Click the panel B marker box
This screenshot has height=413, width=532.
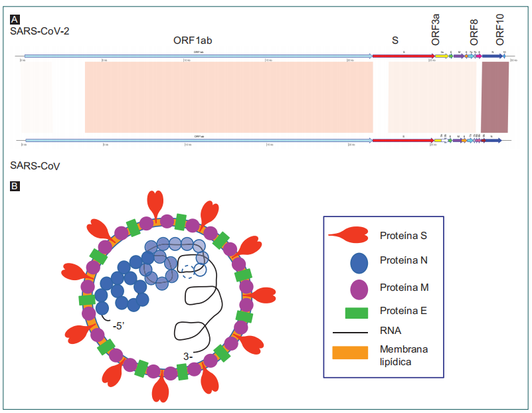[x=15, y=187]
